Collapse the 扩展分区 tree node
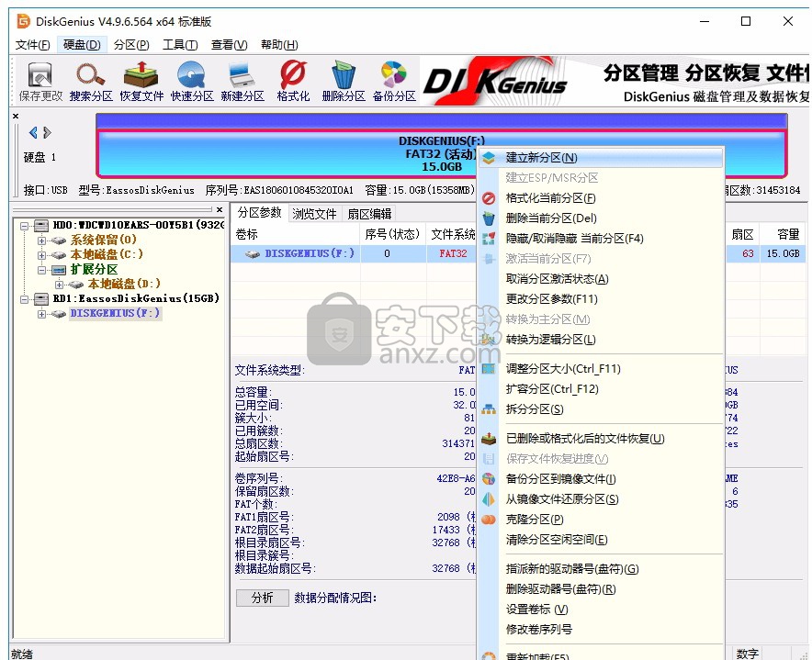The height and width of the screenshot is (660, 812). (41, 270)
